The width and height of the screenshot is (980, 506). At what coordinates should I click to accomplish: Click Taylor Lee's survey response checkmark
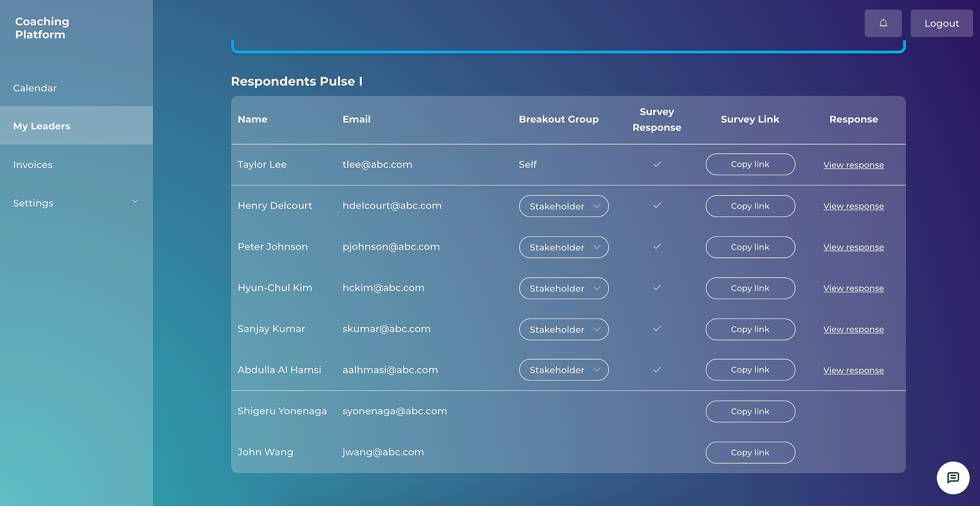657,164
